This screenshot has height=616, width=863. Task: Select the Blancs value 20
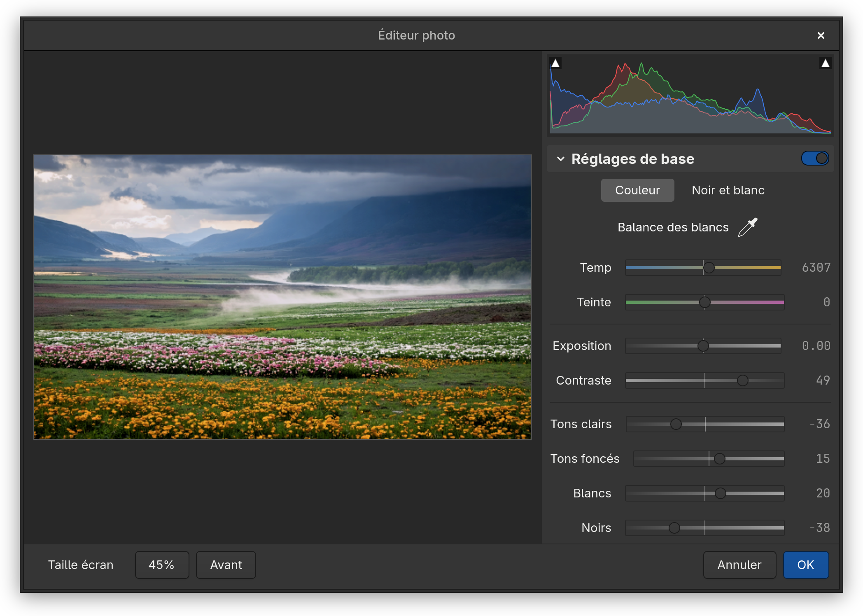tap(823, 493)
